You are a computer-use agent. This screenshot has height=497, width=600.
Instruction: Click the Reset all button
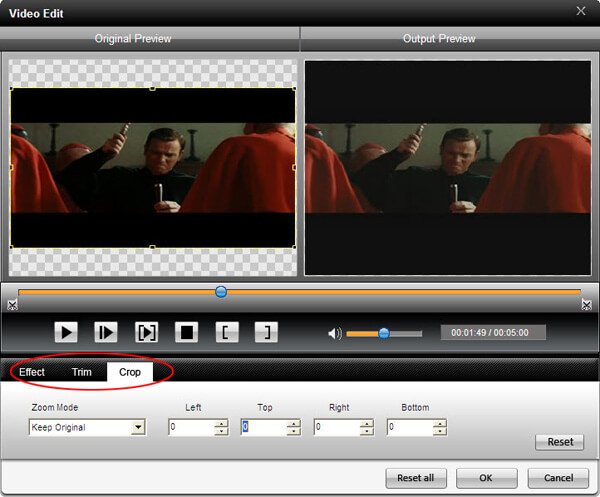point(416,478)
